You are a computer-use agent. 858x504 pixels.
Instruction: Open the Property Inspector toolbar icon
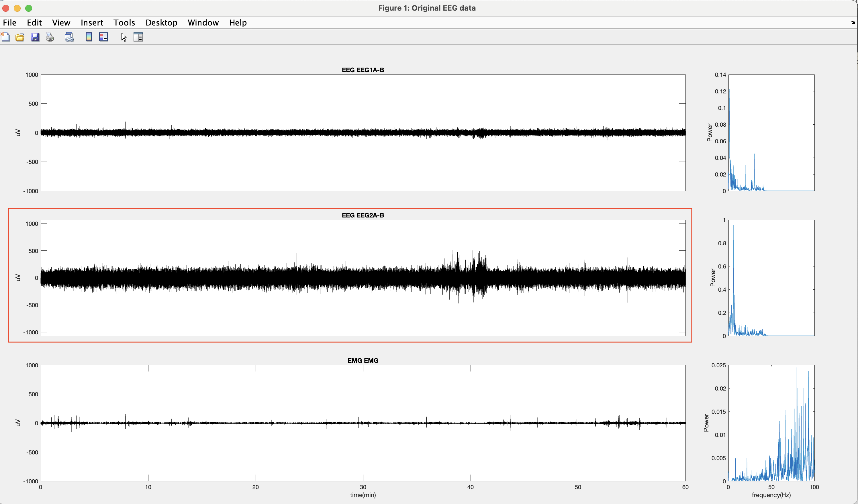click(138, 37)
